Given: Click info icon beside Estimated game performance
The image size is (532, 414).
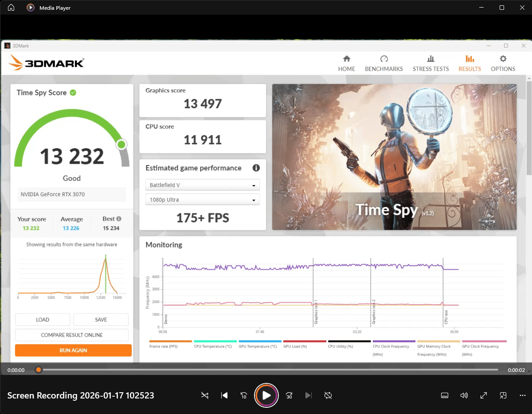Looking at the screenshot, I should click(x=256, y=168).
